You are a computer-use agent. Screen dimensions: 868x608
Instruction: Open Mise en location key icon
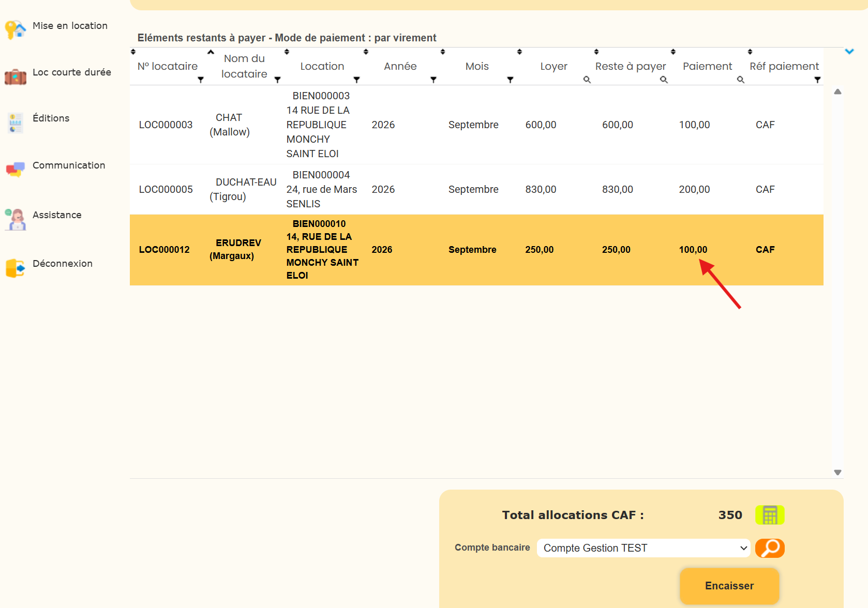point(15,29)
